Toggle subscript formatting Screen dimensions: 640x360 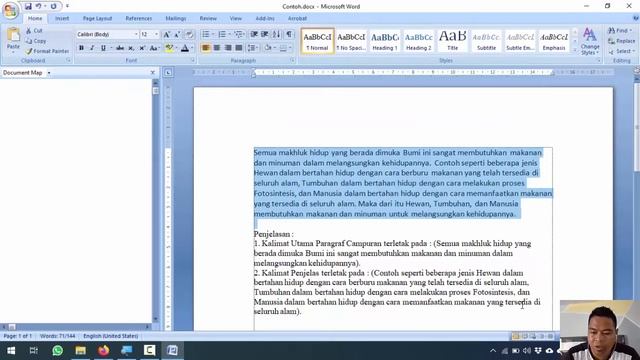pos(131,48)
